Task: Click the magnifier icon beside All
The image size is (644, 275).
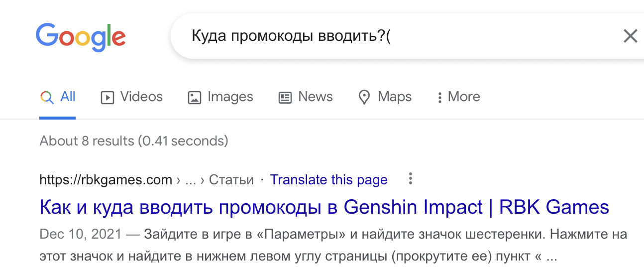Action: [47, 97]
